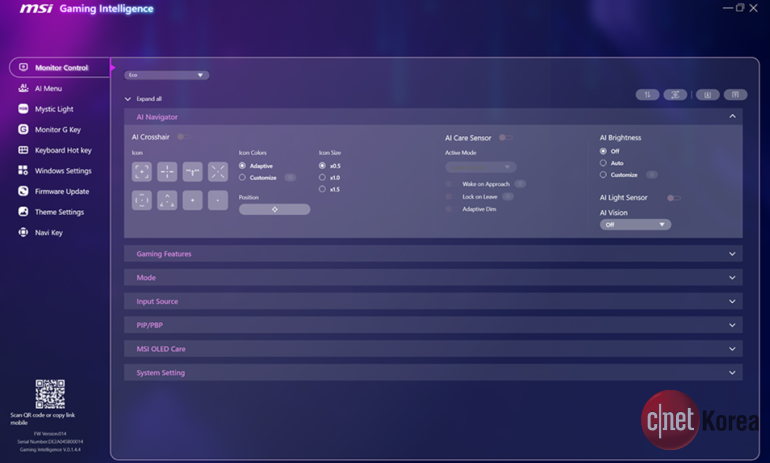Set AI Brightness to Auto
The height and width of the screenshot is (463, 770).
pyautogui.click(x=603, y=162)
